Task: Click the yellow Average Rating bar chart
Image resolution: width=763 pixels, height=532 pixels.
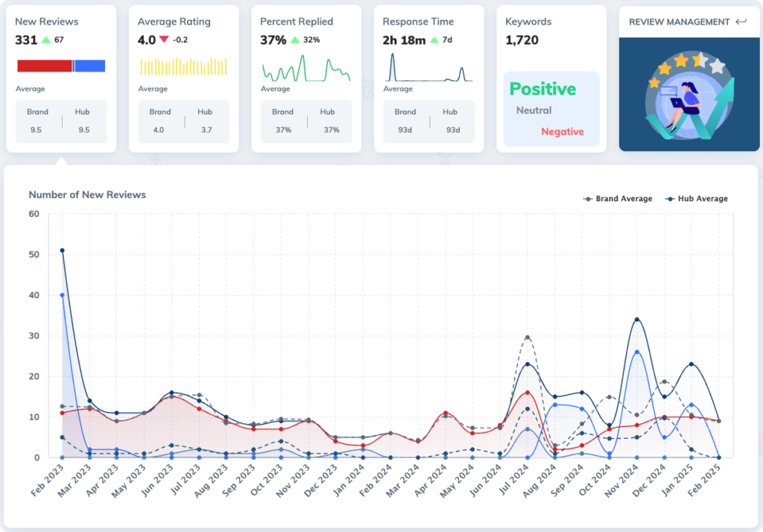Action: [183, 66]
